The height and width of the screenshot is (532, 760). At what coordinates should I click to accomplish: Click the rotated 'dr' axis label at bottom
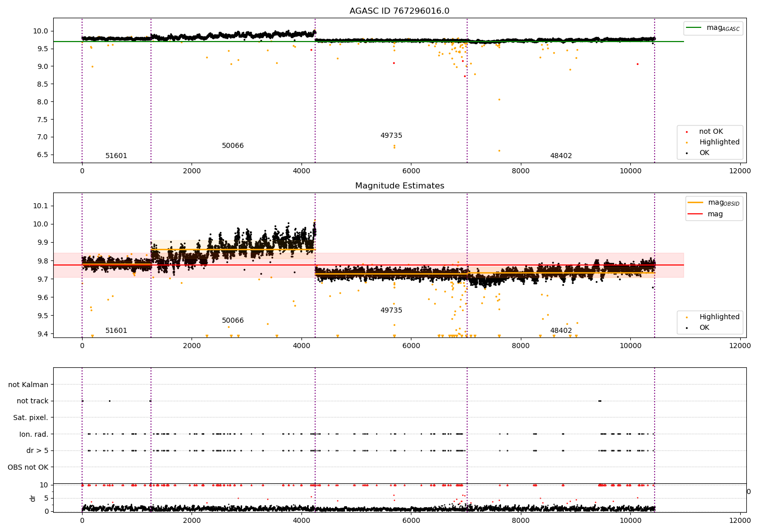pos(33,499)
